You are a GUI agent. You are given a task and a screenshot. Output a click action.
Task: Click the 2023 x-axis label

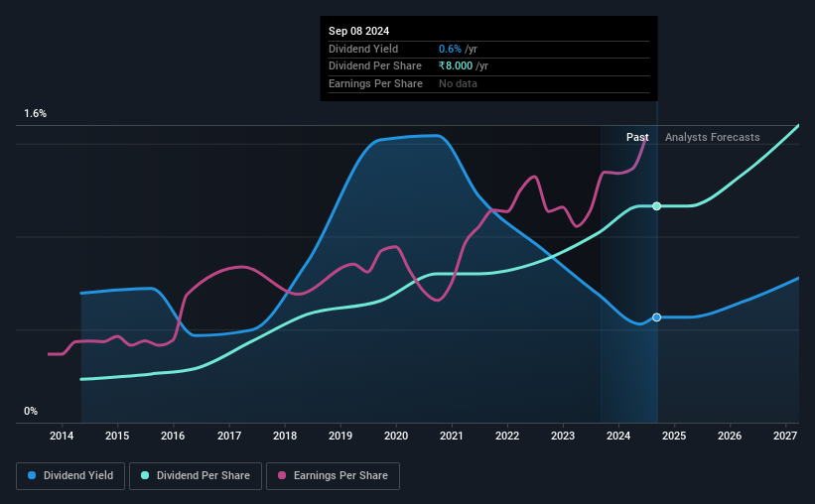[563, 436]
